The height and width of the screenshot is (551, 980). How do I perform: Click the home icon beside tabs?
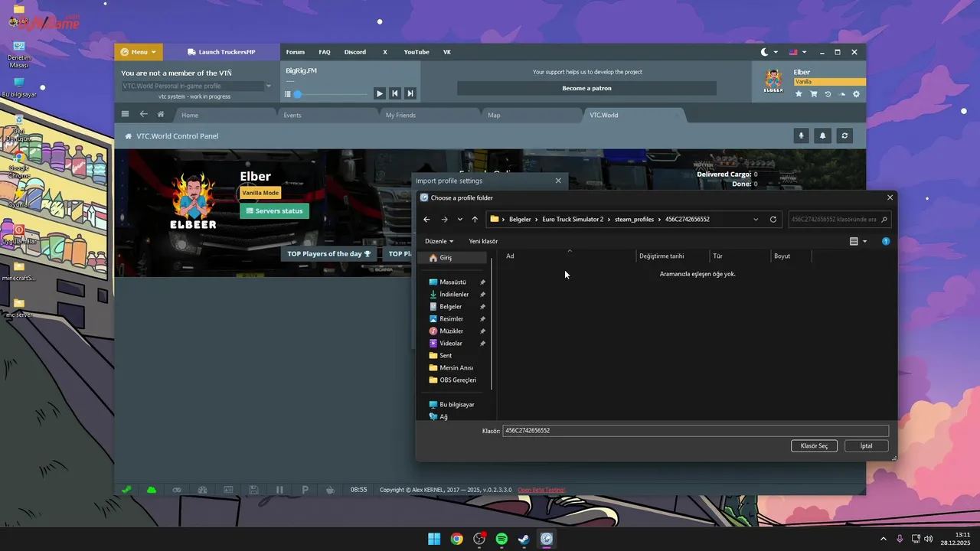161,114
